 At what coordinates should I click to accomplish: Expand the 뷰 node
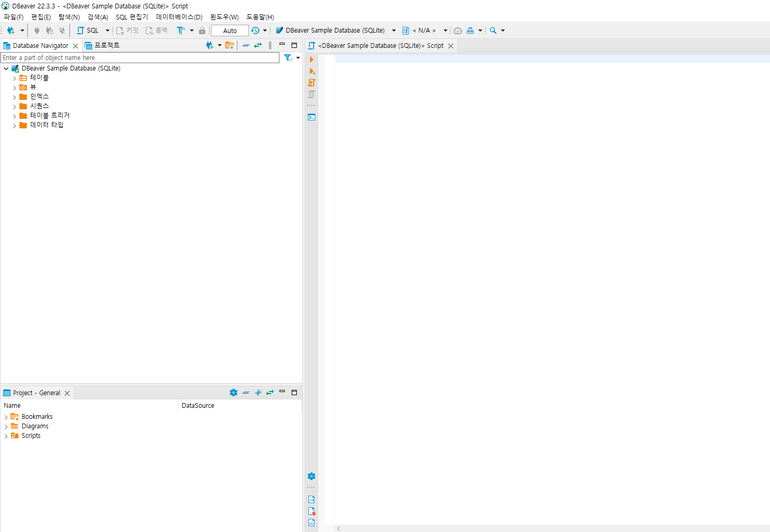[15, 88]
